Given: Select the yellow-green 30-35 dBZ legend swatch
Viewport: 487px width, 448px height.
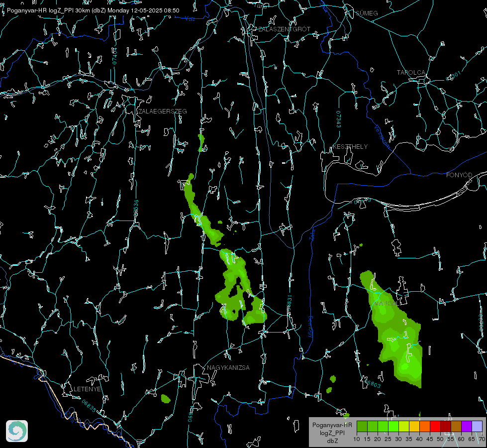Looking at the screenshot, I should click(x=404, y=426).
